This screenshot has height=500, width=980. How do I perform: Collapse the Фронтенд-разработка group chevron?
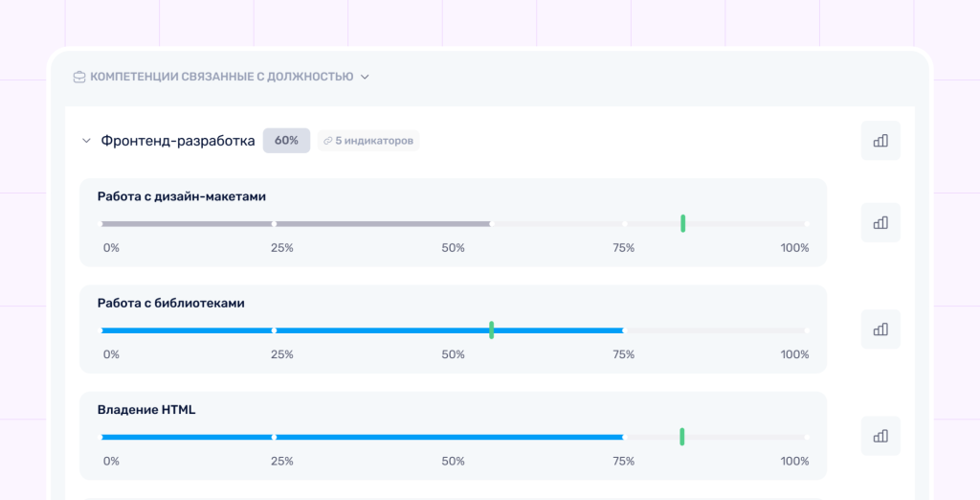pos(86,141)
